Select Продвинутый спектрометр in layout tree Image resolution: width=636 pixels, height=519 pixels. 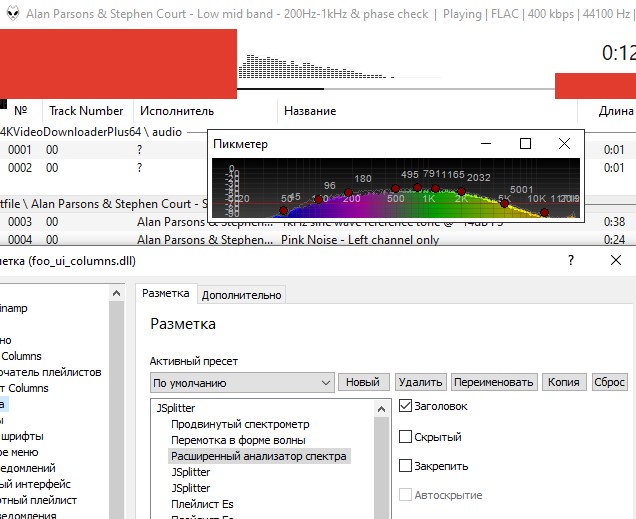[240, 424]
